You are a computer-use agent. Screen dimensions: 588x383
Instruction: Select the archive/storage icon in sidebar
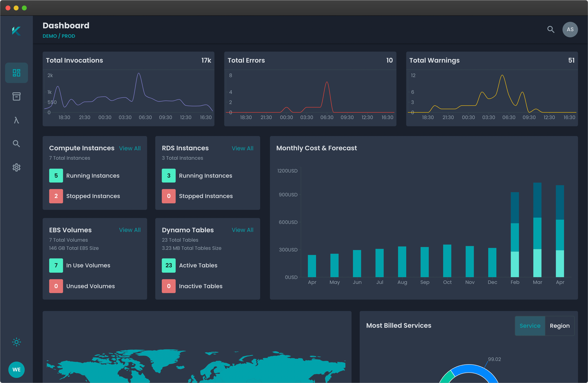click(x=16, y=96)
